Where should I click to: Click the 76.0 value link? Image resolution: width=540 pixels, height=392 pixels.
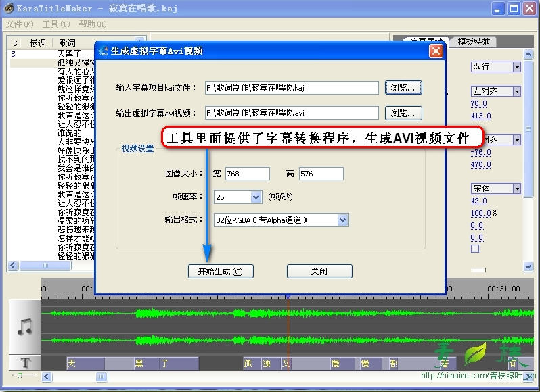478,103
